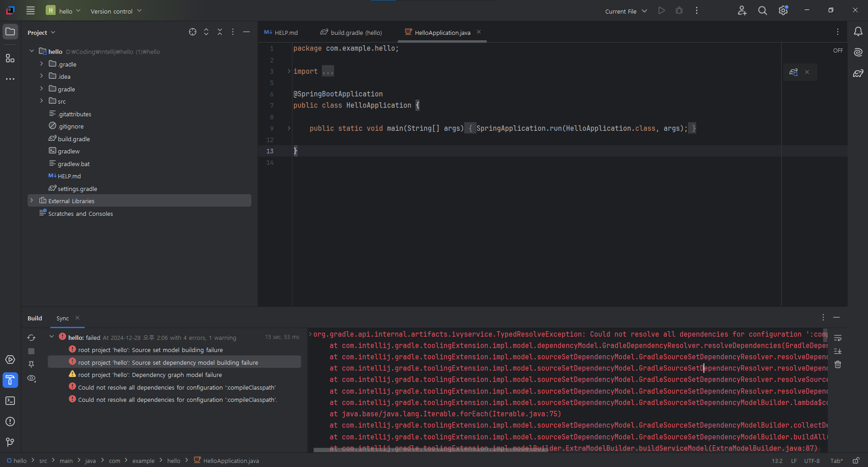Viewport: 868px width, 467px height.
Task: Select the Build panel title tab
Action: 35,319
